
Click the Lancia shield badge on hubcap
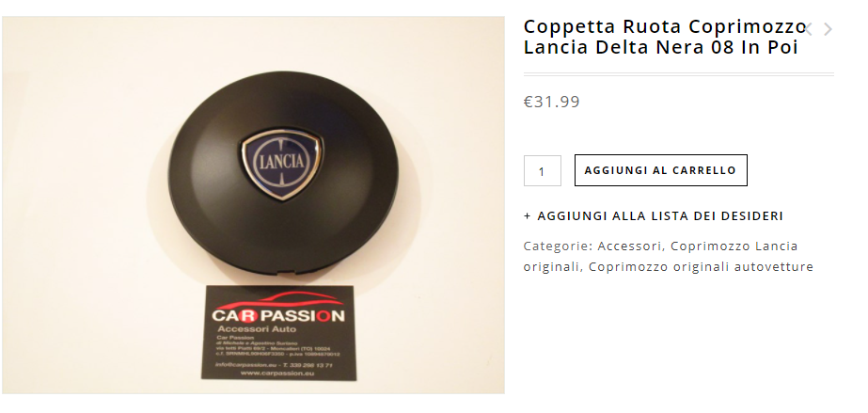[x=281, y=164]
